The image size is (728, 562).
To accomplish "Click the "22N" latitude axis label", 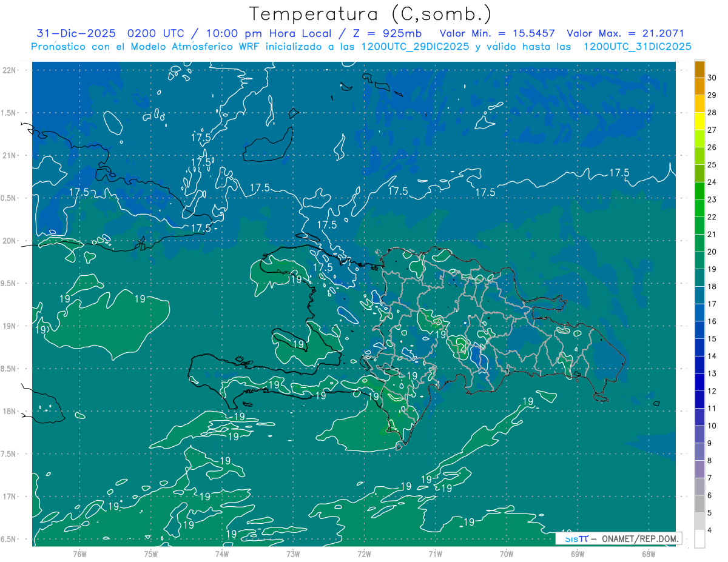I will [10, 70].
